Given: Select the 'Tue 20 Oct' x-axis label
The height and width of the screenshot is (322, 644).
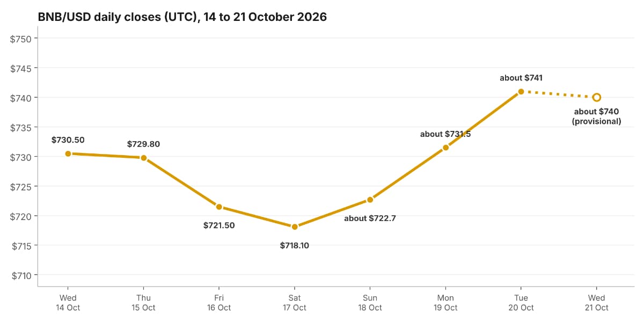Looking at the screenshot, I should (521, 303).
